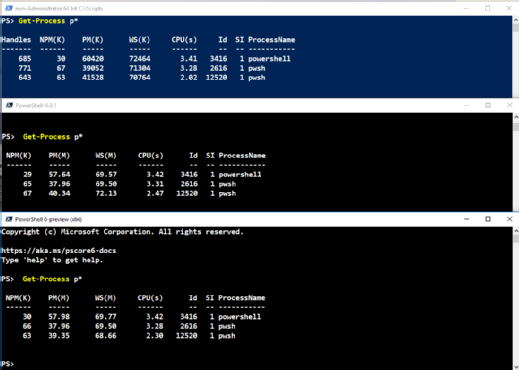Click the WS(K) value 71304
The width and height of the screenshot is (519, 370).
(x=140, y=68)
